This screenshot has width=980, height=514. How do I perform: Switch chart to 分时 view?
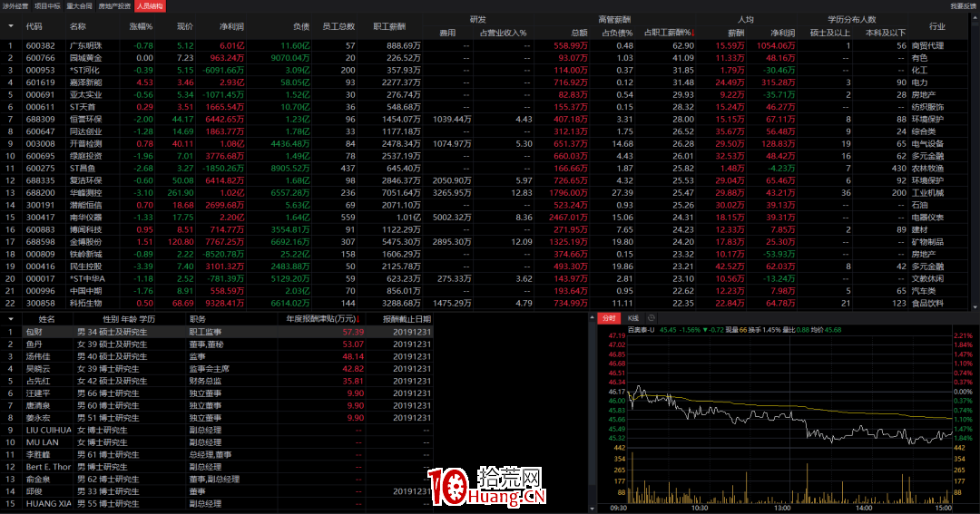(609, 318)
